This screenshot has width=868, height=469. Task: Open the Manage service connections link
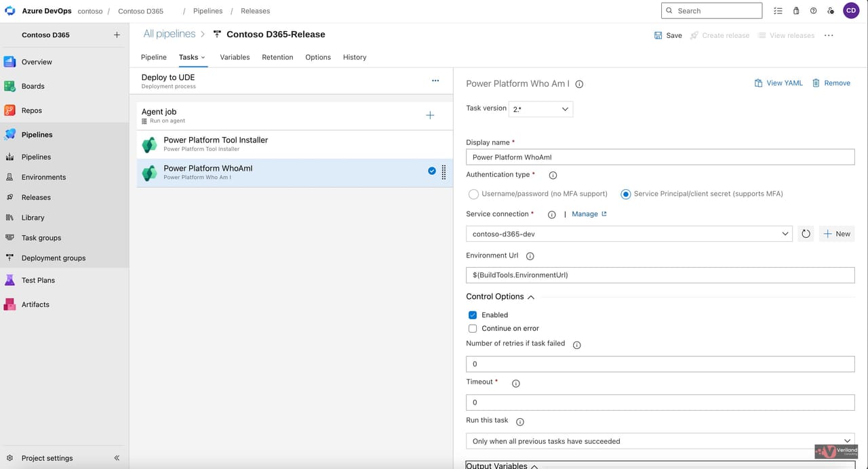(589, 214)
